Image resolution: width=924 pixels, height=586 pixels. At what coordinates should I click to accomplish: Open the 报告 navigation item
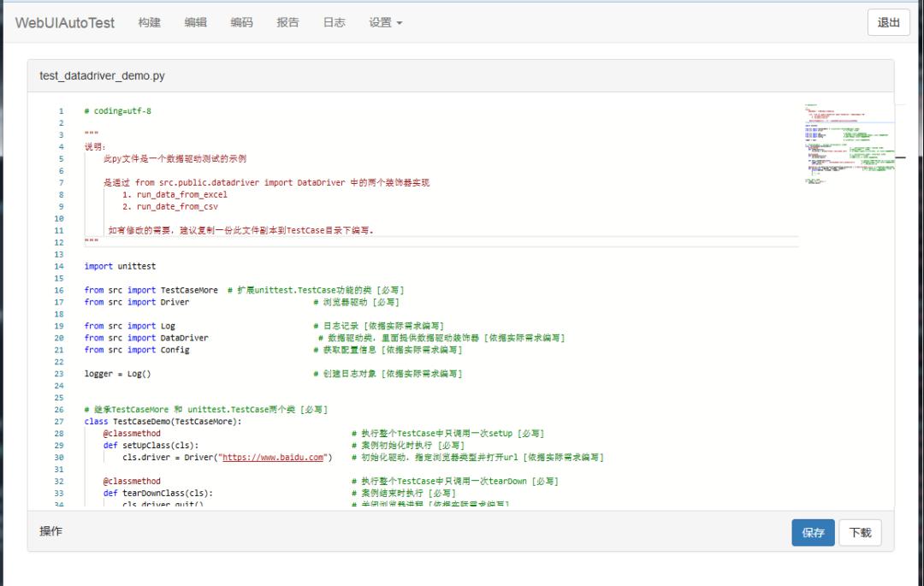[x=288, y=23]
